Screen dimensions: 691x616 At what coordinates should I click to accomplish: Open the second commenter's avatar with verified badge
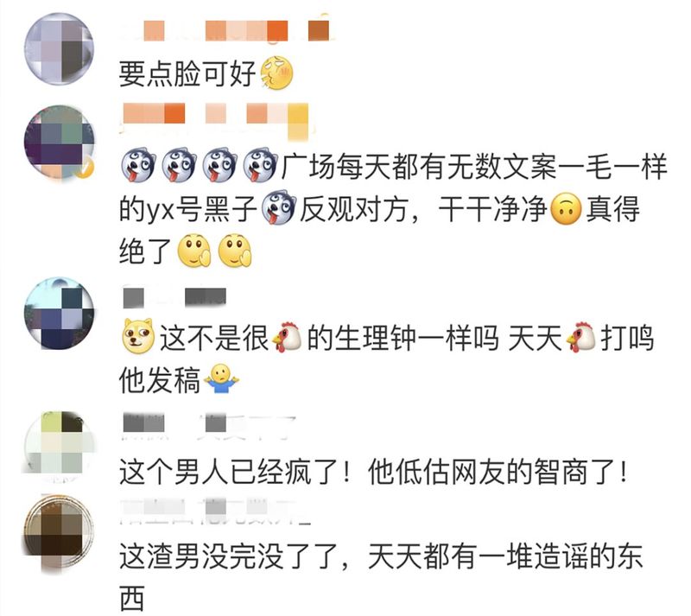coord(59,142)
